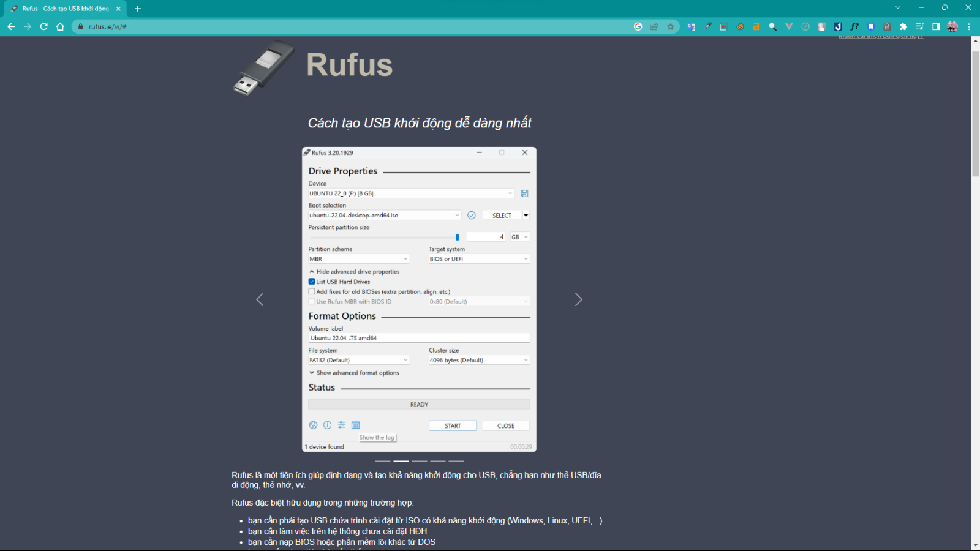Toggle the browser side panel
980x551 pixels.
coord(936,26)
